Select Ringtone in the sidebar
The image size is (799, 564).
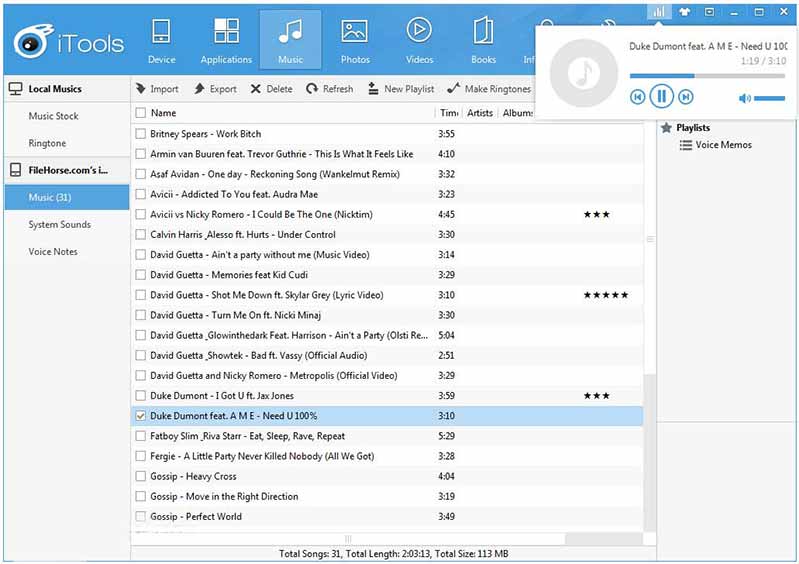click(x=47, y=143)
